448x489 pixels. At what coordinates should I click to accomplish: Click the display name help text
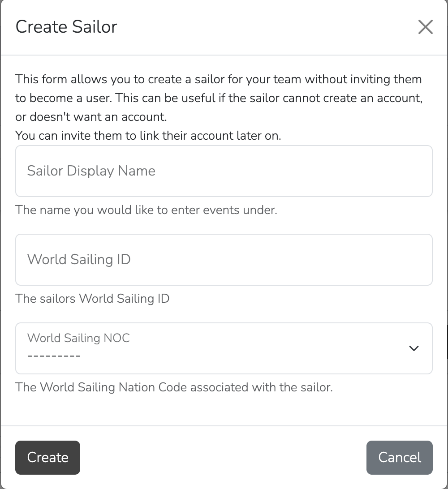(x=146, y=210)
